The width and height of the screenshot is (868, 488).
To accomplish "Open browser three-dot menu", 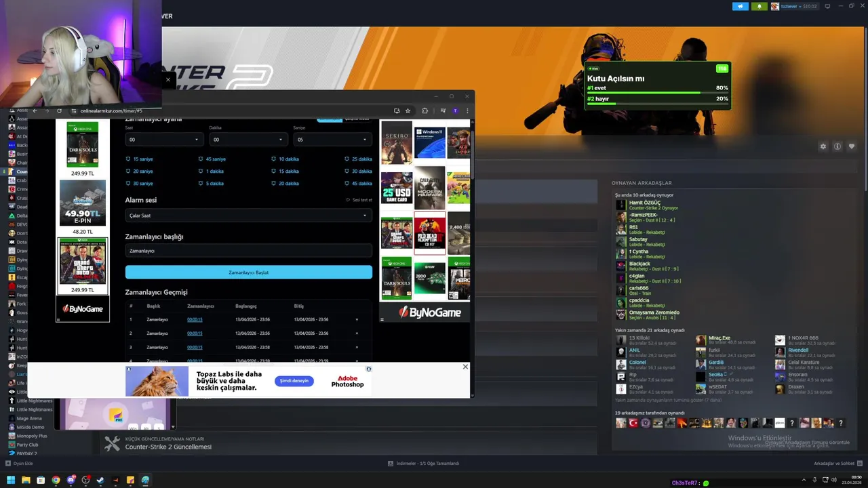I will pyautogui.click(x=467, y=110).
